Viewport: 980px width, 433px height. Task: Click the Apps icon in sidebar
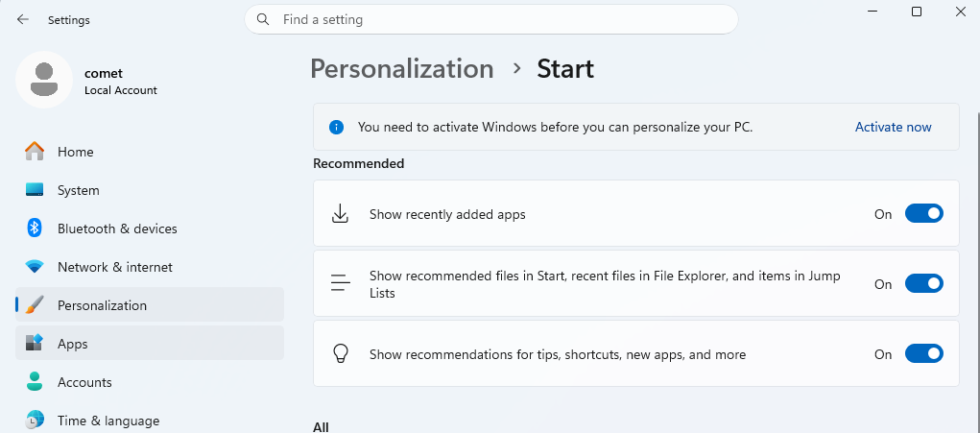35,343
